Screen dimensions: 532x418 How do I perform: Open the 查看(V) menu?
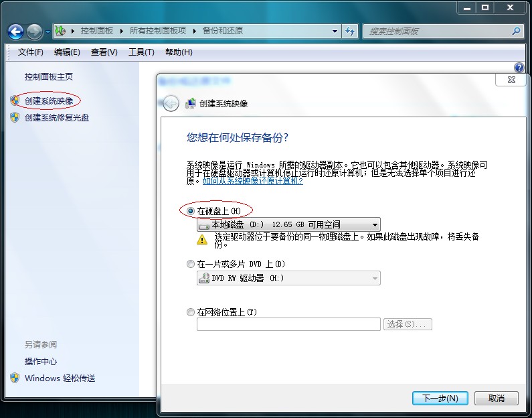104,52
